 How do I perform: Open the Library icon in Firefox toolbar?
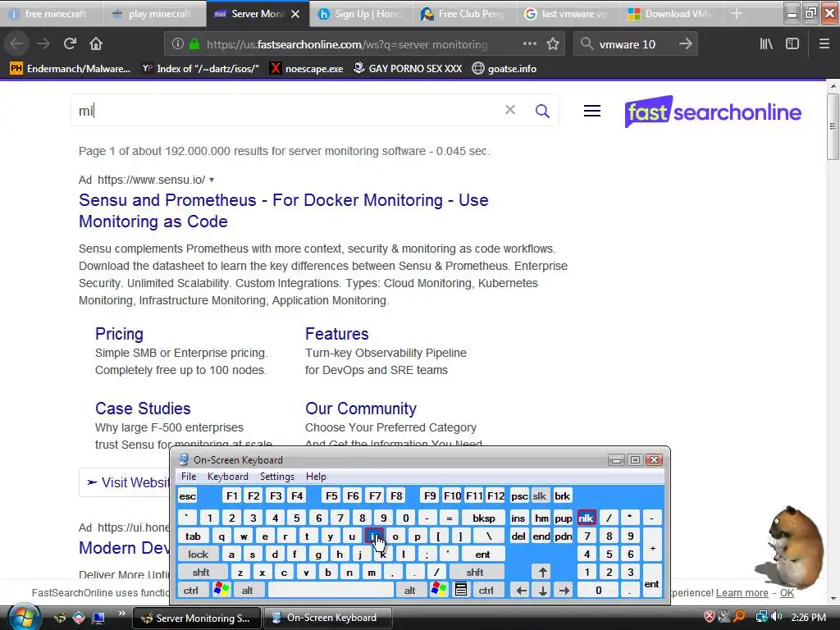(x=766, y=44)
